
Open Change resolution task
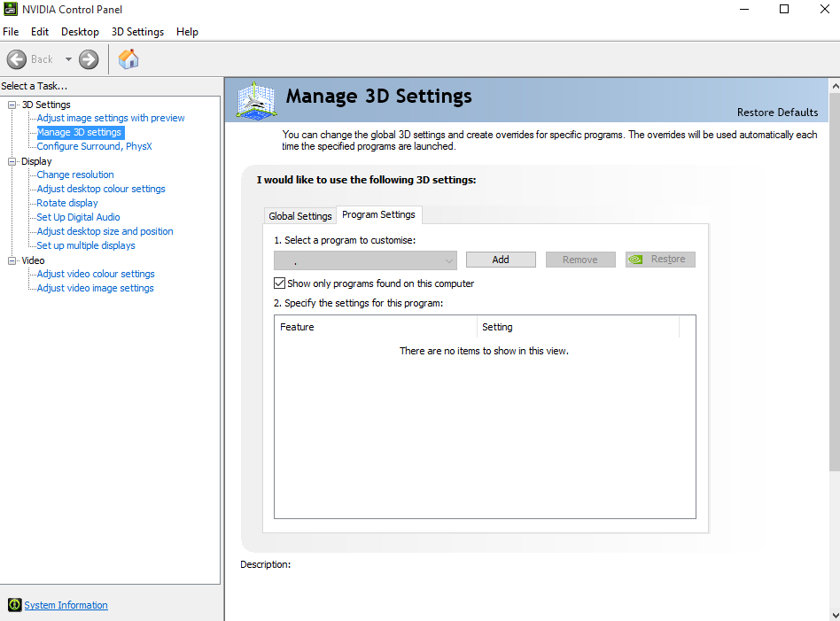tap(75, 175)
